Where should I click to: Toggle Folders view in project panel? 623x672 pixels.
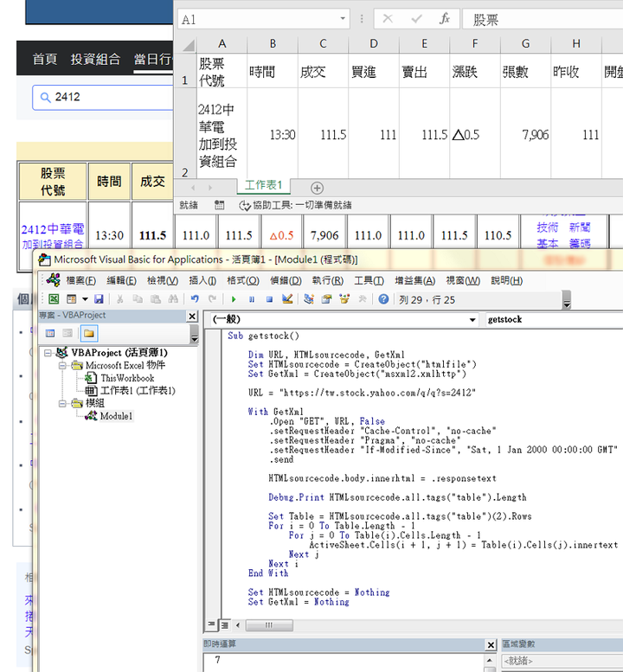pyautogui.click(x=89, y=333)
